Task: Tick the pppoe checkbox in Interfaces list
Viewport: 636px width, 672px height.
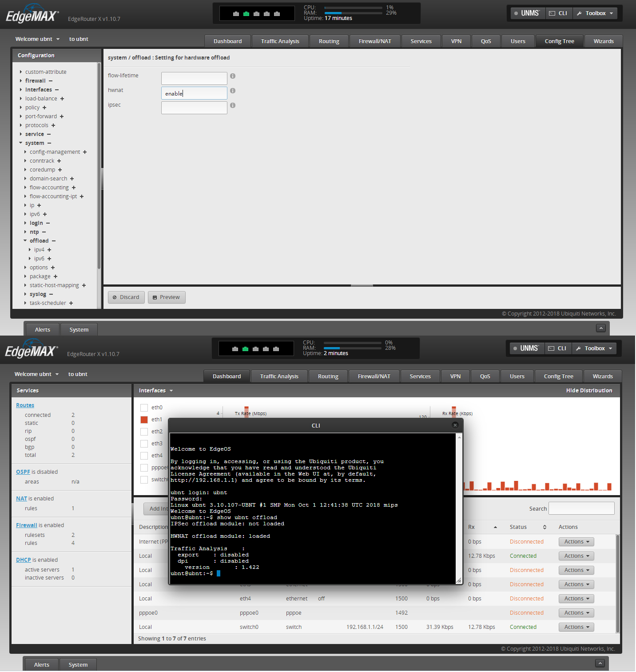Action: pos(144,468)
